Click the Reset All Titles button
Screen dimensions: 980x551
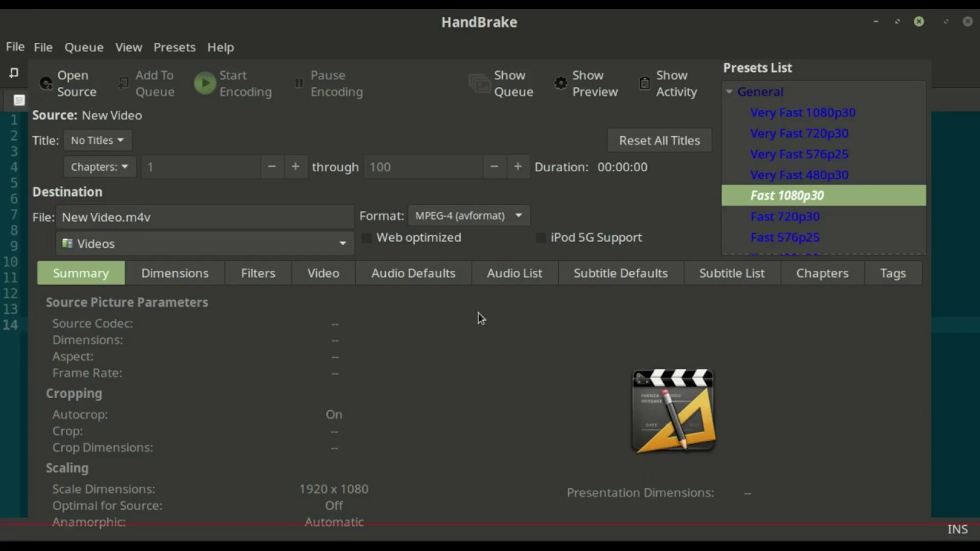click(x=659, y=141)
